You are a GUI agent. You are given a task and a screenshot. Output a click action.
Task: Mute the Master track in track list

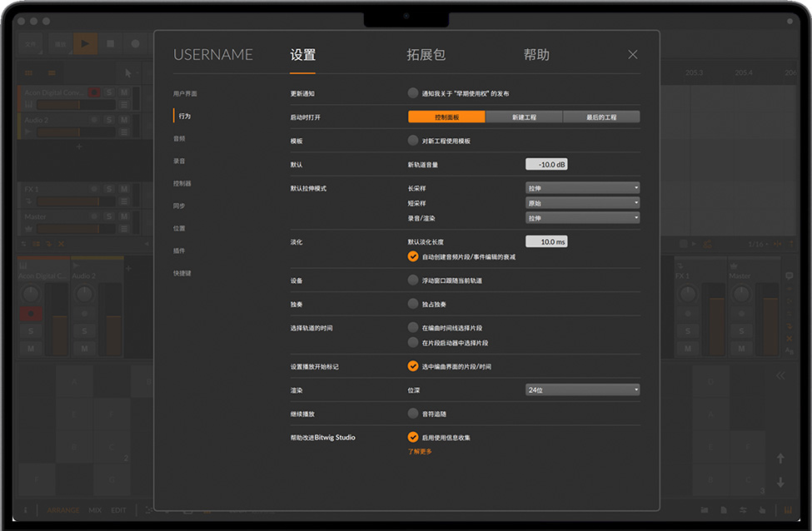pyautogui.click(x=124, y=216)
